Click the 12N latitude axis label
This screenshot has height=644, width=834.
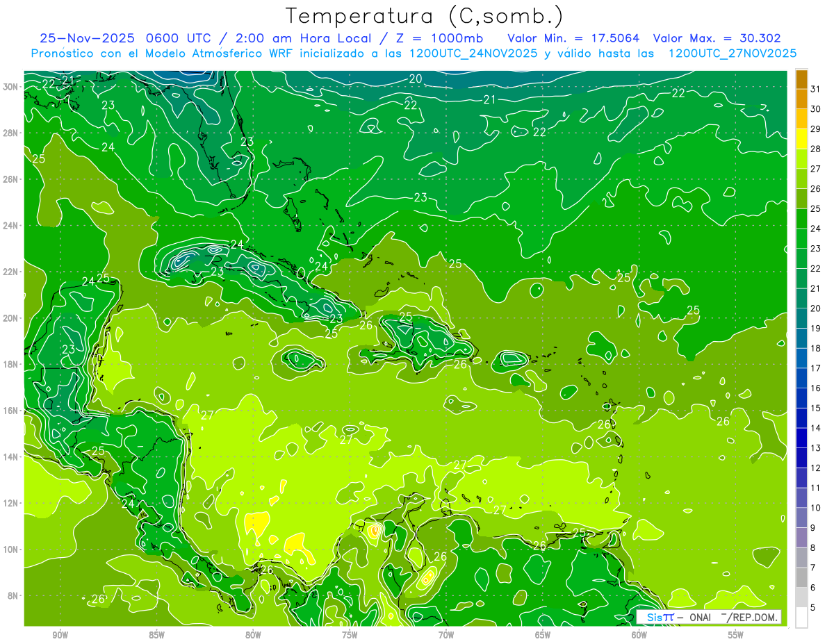click(10, 503)
